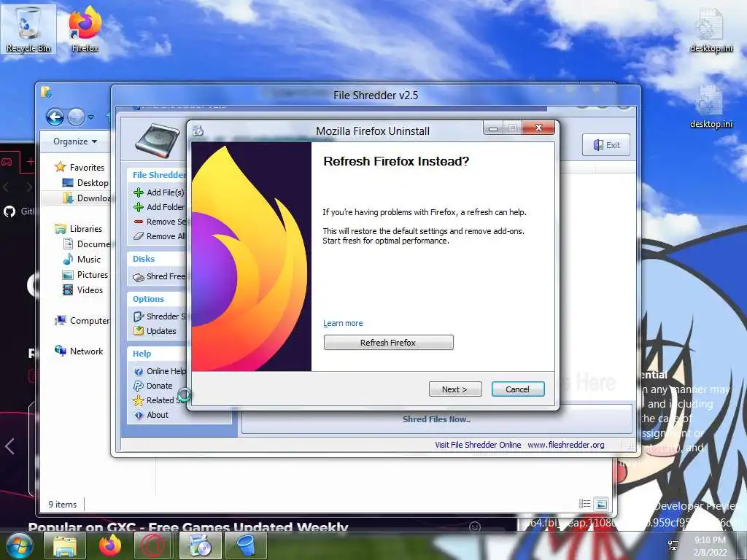Click Related Software star item
This screenshot has height=560, width=747.
click(x=159, y=400)
